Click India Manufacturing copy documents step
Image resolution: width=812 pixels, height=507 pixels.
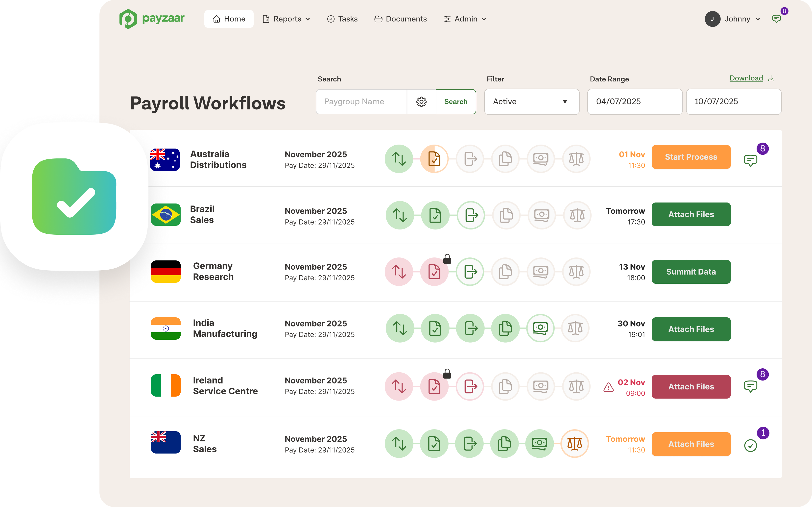point(505,328)
